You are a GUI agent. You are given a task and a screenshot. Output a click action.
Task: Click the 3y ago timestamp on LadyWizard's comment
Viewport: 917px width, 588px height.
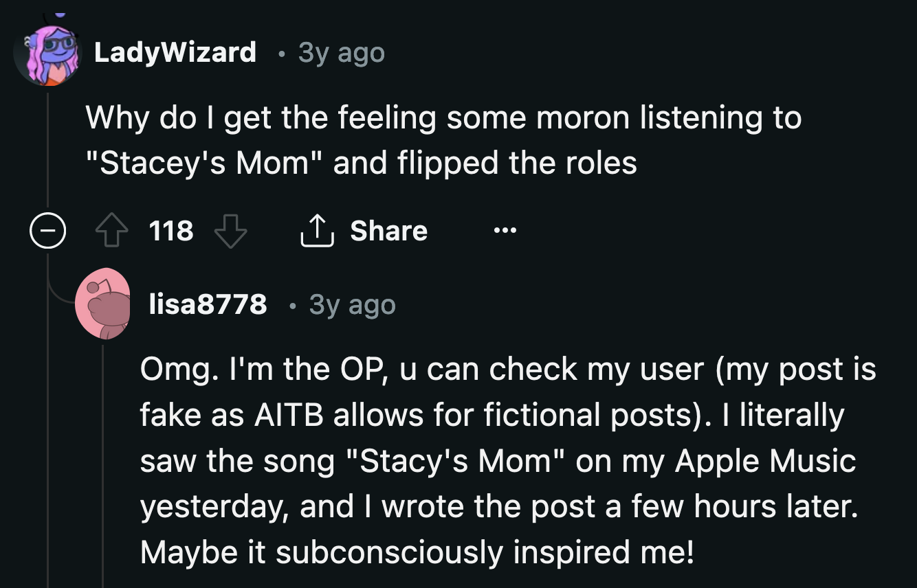point(341,52)
